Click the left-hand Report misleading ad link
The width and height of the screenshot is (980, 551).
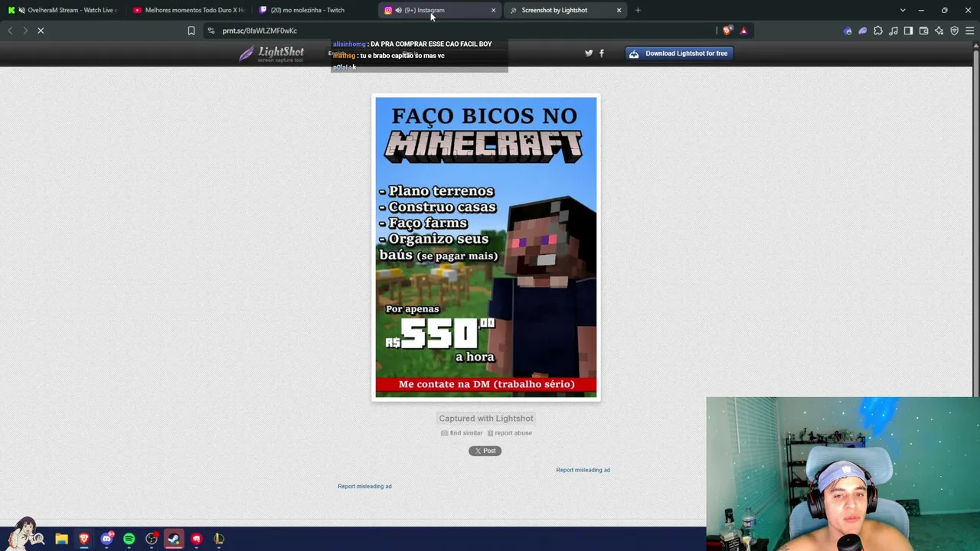tap(364, 487)
